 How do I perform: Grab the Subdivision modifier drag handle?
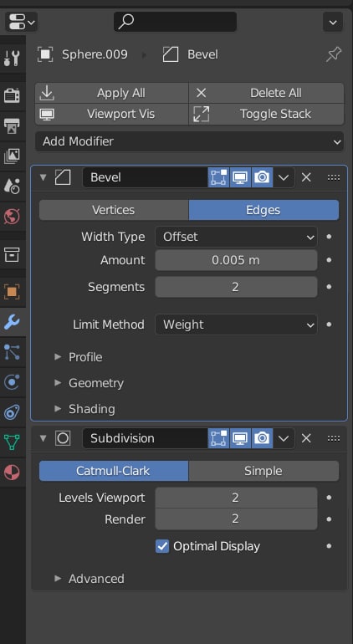pyautogui.click(x=334, y=438)
